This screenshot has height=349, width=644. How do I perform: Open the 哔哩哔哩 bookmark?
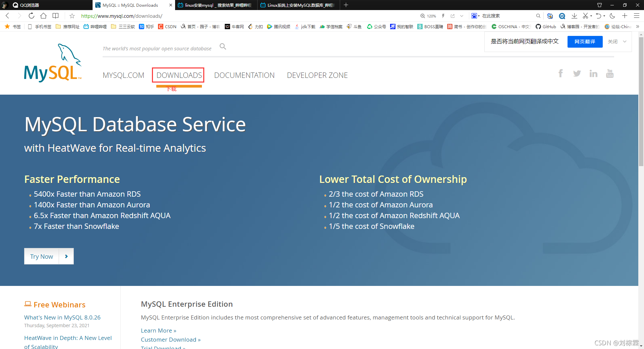95,27
